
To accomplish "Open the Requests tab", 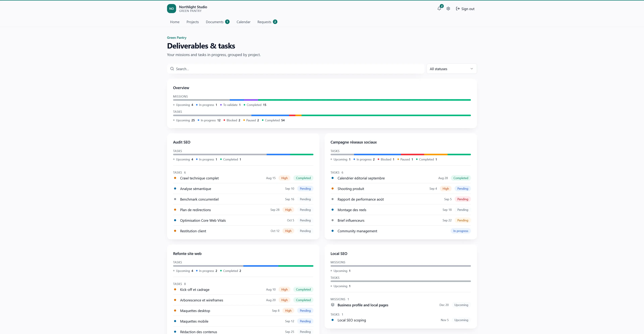I will pos(267,22).
